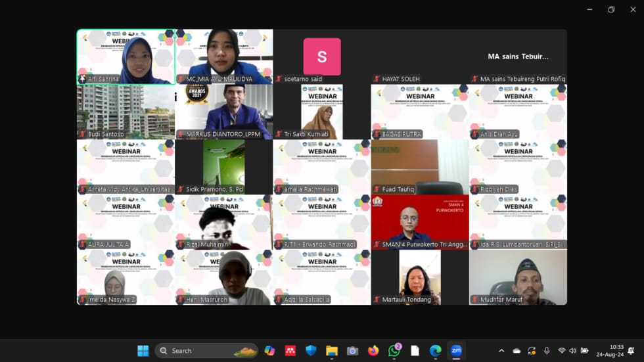The height and width of the screenshot is (362, 644).
Task: Open Wi-Fi network settings in the tray
Action: [561, 351]
